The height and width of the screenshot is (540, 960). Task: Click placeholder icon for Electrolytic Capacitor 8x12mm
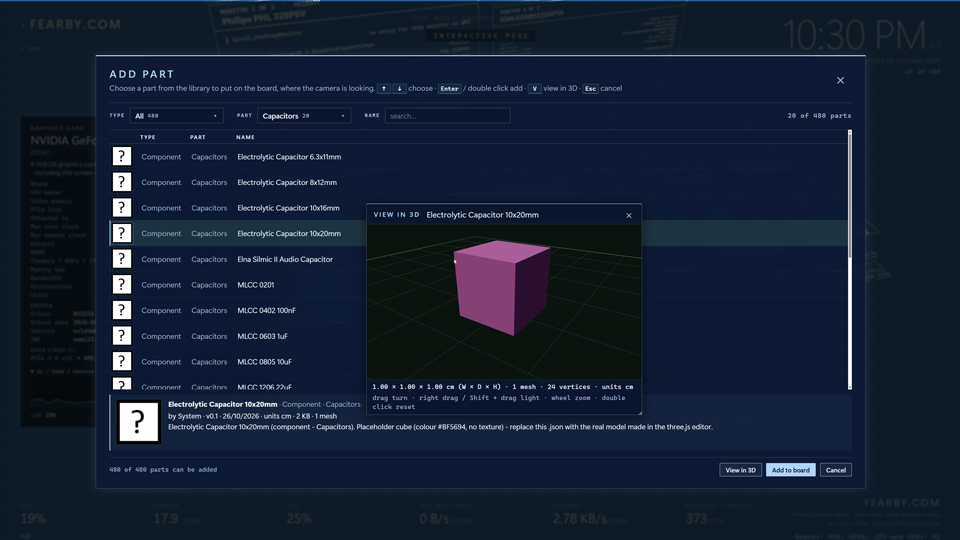tap(122, 182)
